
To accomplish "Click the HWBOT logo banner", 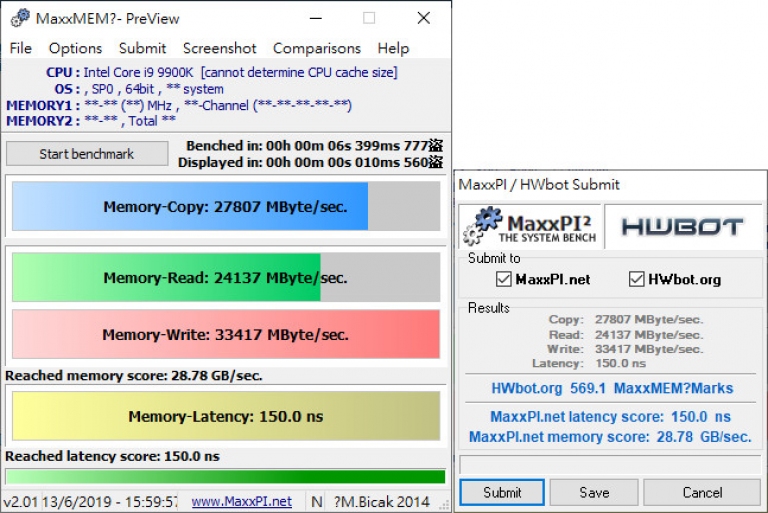I will [x=682, y=227].
